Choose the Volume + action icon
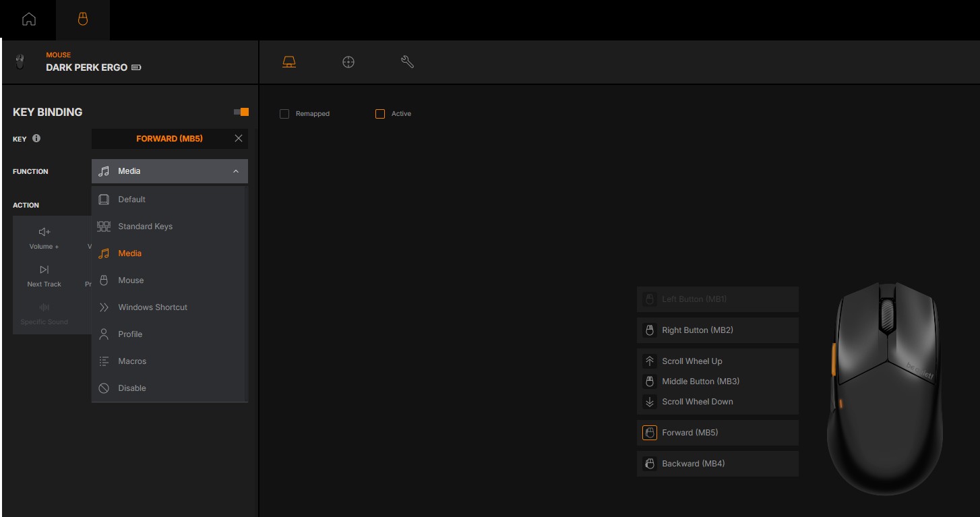The width and height of the screenshot is (980, 517). 44,232
